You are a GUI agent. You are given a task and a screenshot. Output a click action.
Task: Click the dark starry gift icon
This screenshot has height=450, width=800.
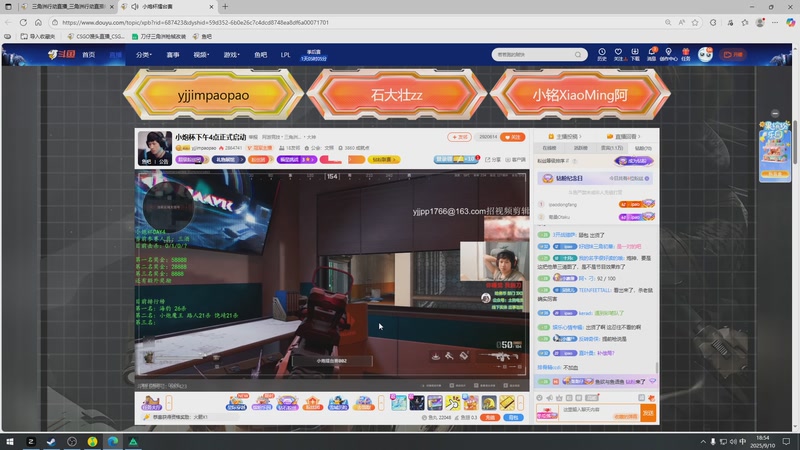point(417,403)
